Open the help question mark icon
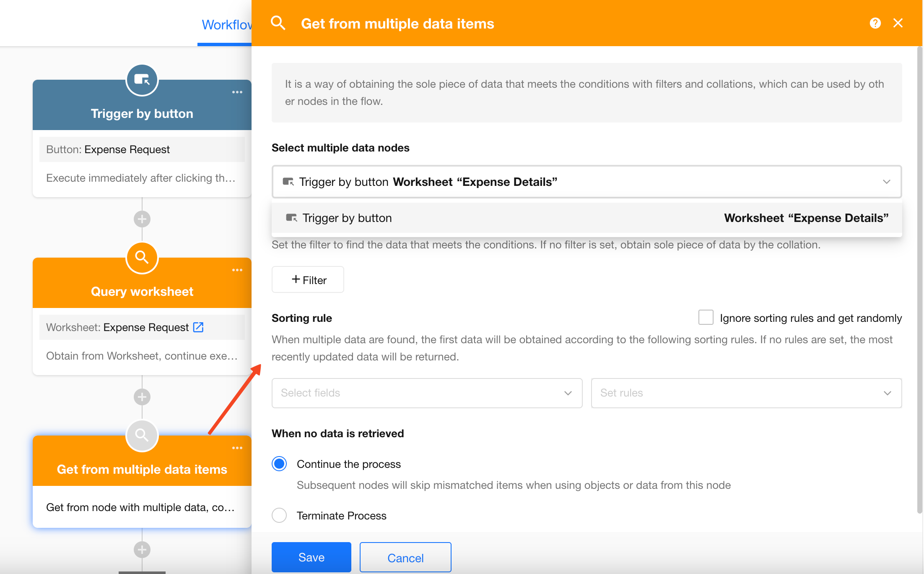Image resolution: width=924 pixels, height=574 pixels. tap(875, 23)
